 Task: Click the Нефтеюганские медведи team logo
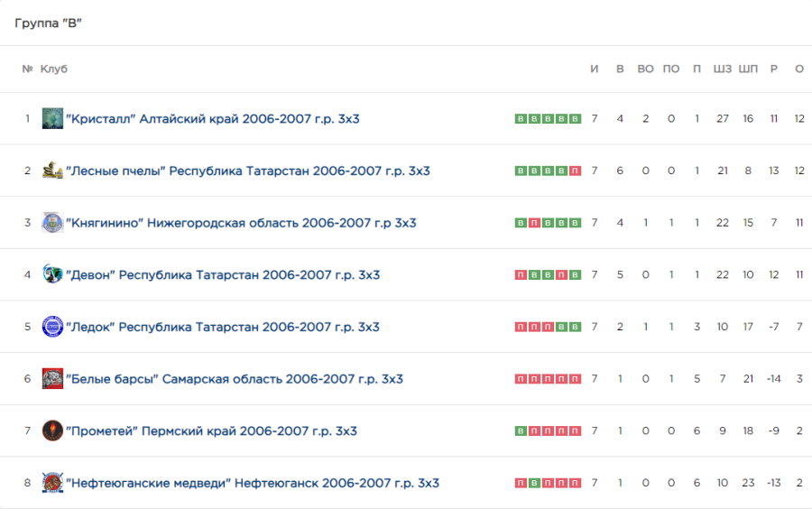[52, 483]
